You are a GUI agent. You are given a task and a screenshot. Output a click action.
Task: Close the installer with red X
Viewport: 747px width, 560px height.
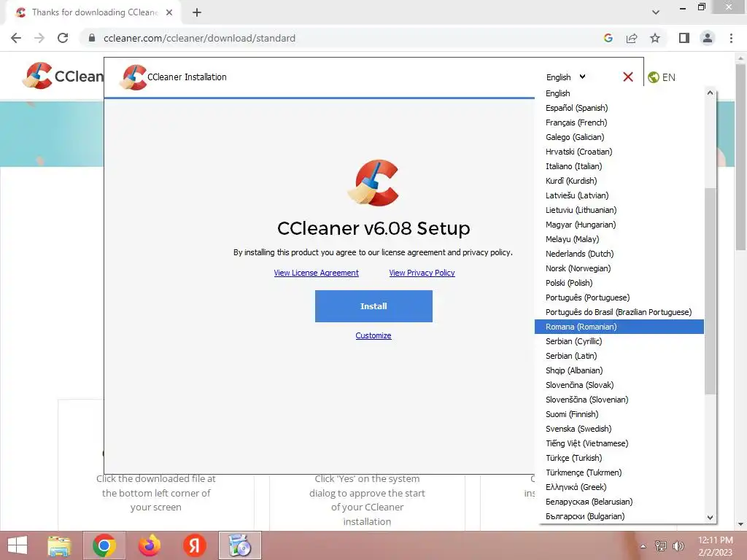point(628,77)
